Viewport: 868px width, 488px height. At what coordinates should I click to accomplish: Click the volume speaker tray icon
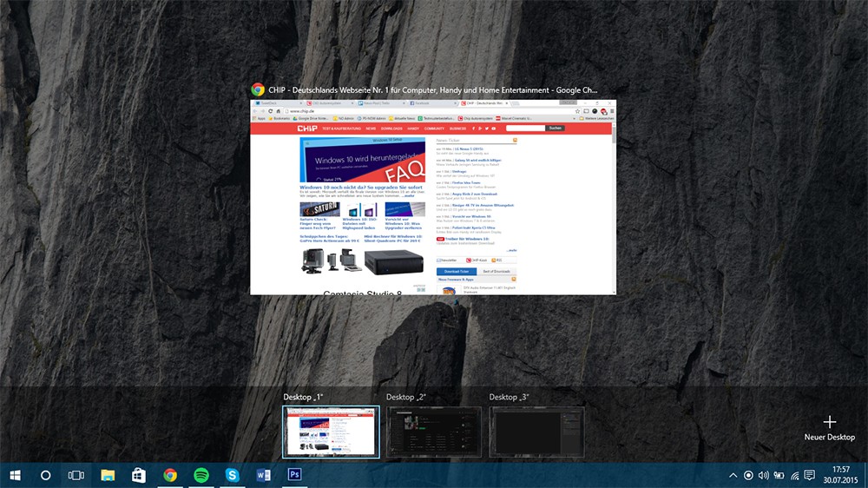[764, 475]
